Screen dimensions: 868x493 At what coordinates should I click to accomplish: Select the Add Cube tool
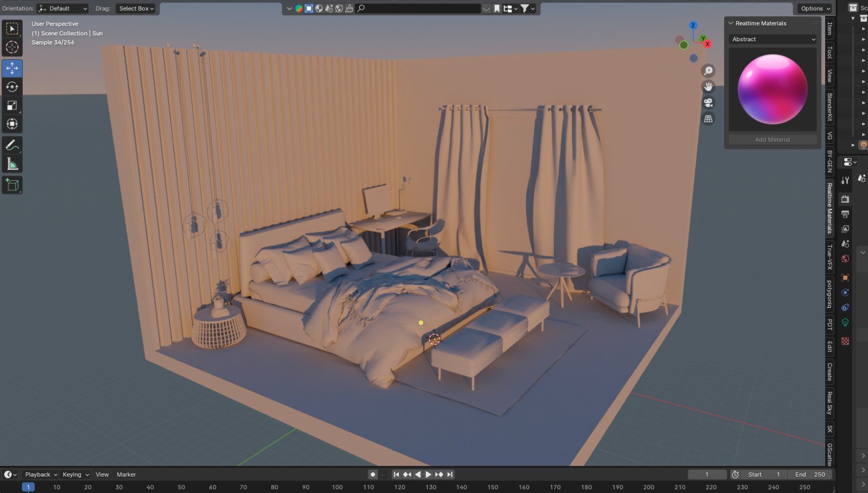coord(12,185)
